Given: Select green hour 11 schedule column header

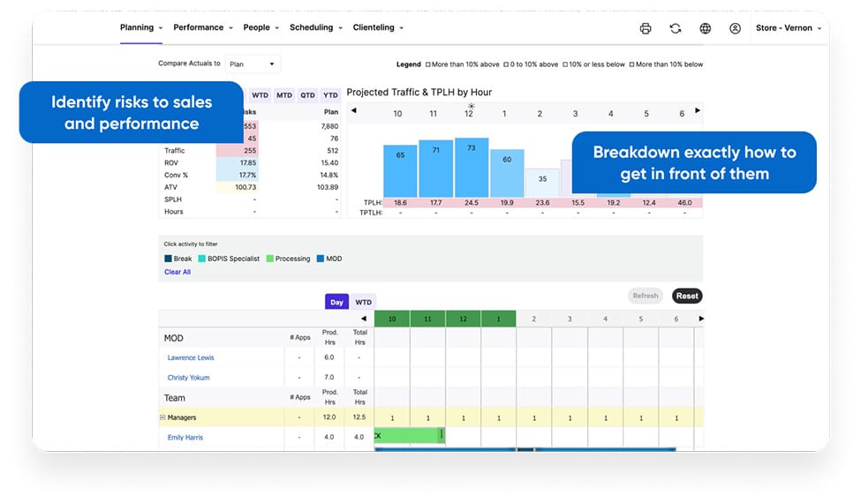Looking at the screenshot, I should coord(427,319).
